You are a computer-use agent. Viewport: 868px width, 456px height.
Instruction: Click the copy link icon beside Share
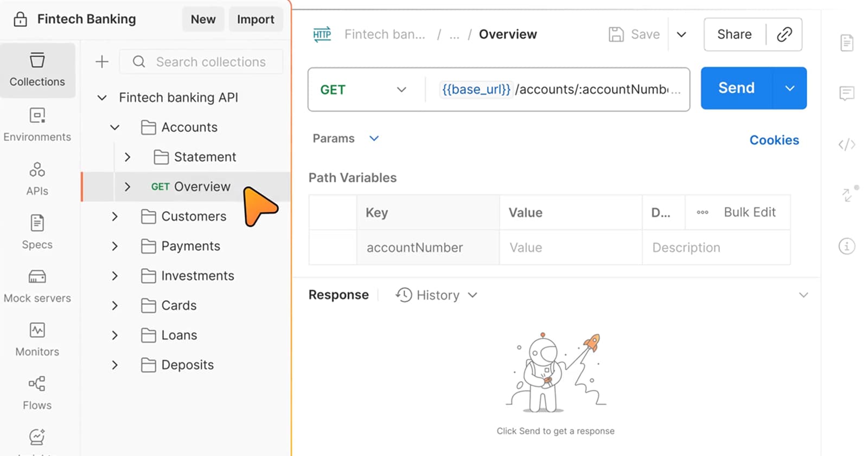(784, 35)
